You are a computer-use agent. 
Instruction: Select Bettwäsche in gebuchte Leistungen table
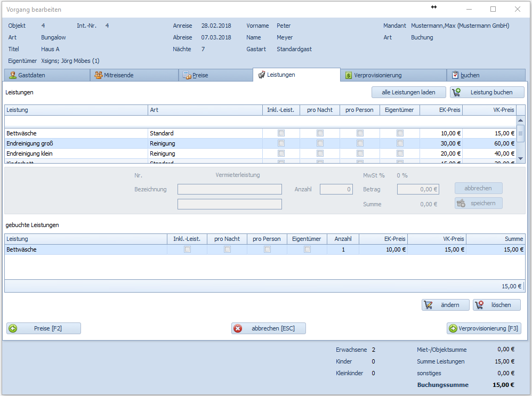tap(264, 249)
